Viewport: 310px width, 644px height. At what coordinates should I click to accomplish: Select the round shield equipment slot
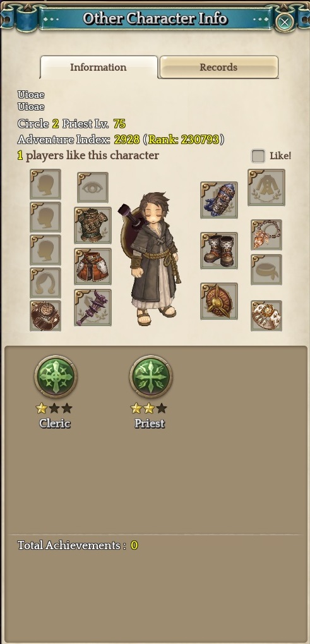[x=219, y=301]
